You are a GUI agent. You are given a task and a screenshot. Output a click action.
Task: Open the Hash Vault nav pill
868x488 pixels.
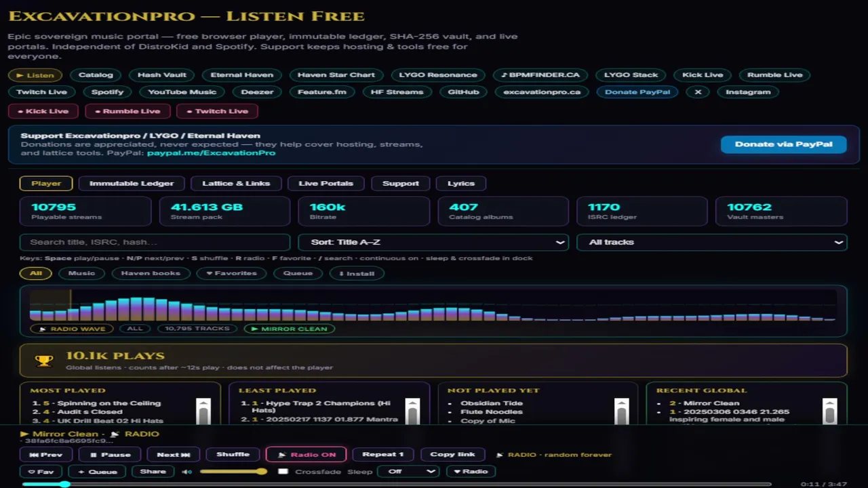[x=161, y=75]
